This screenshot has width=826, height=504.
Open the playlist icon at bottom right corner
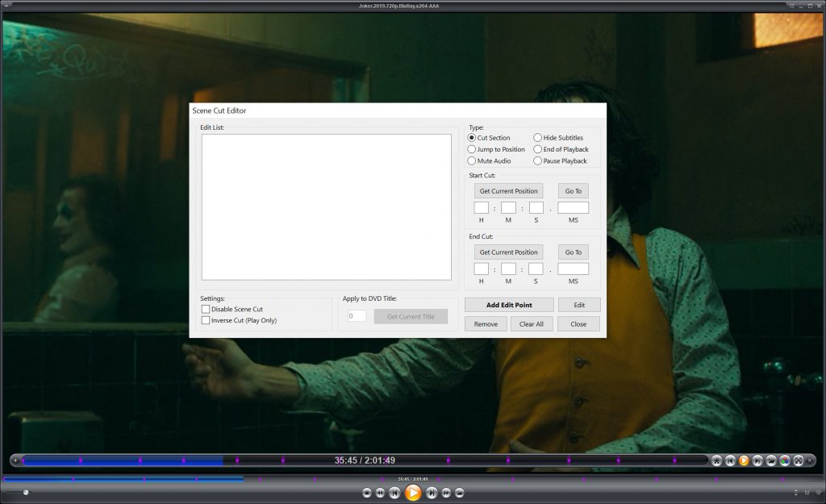pyautogui.click(x=817, y=493)
